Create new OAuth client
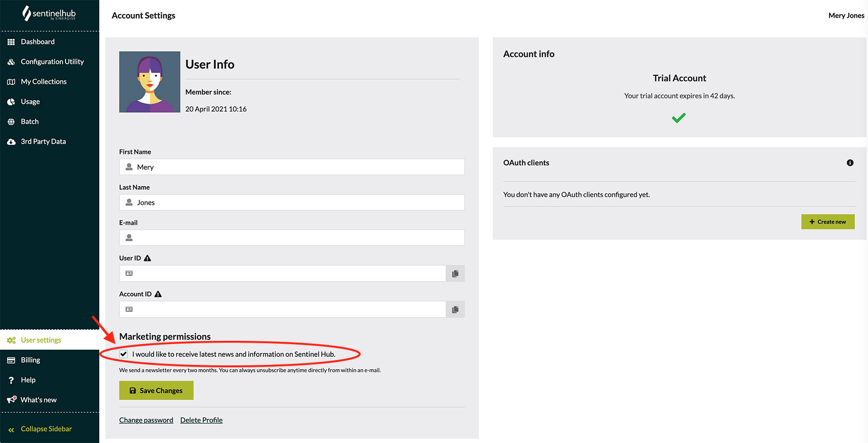 point(827,222)
